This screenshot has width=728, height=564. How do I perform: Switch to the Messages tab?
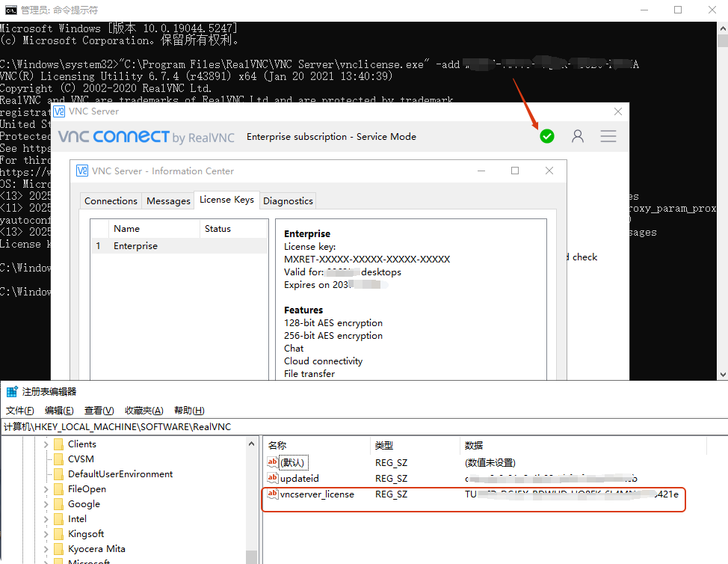click(x=168, y=200)
